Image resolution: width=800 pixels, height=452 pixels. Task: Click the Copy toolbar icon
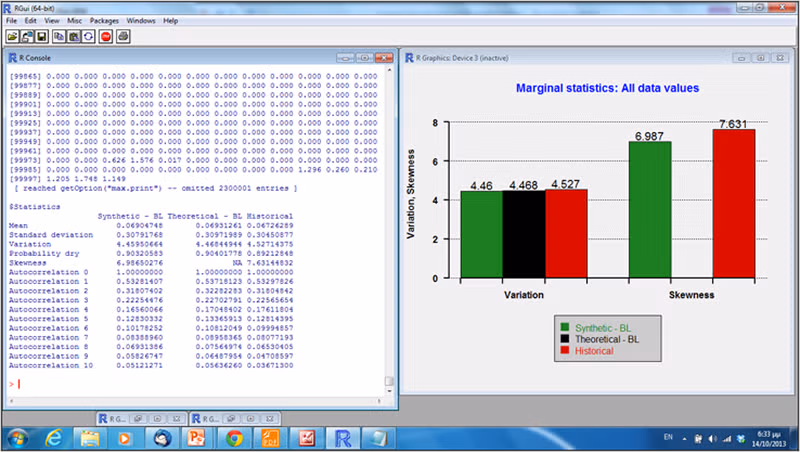(59, 37)
